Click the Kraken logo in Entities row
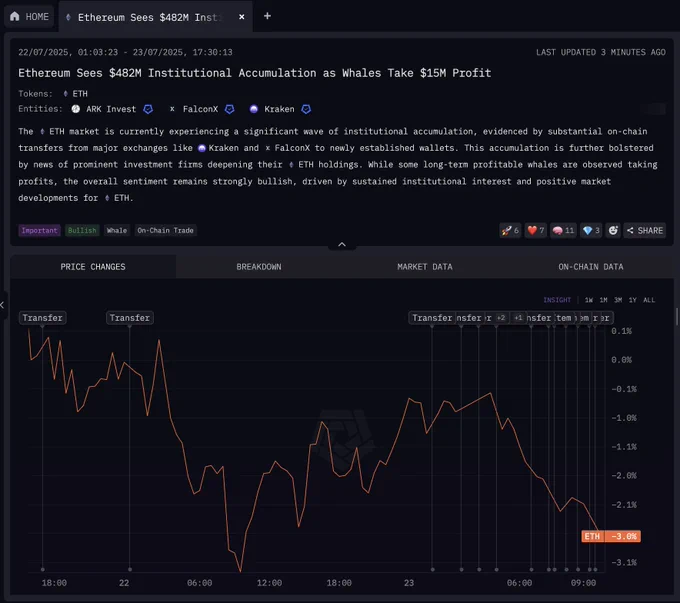The height and width of the screenshot is (603, 680). point(254,109)
